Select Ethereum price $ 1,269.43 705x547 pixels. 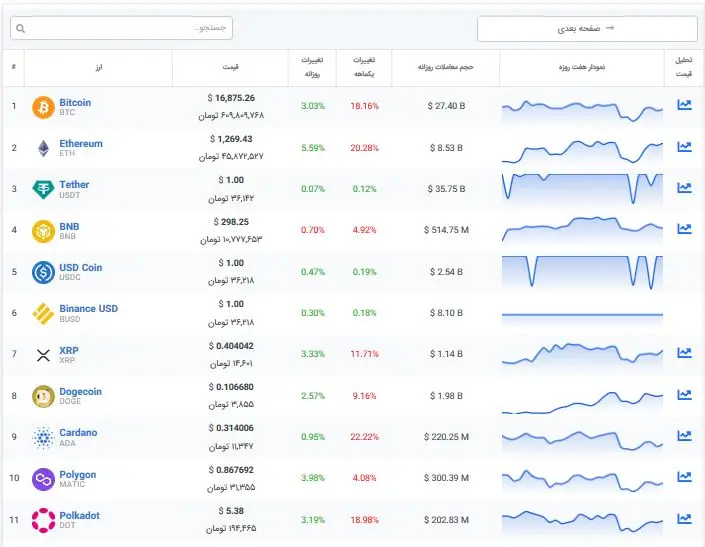pyautogui.click(x=231, y=139)
